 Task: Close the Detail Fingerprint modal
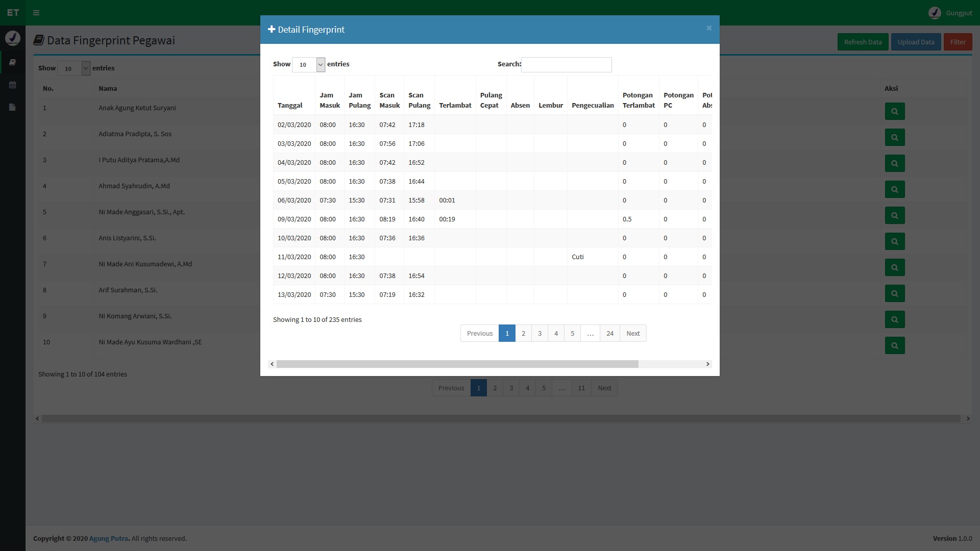click(709, 29)
